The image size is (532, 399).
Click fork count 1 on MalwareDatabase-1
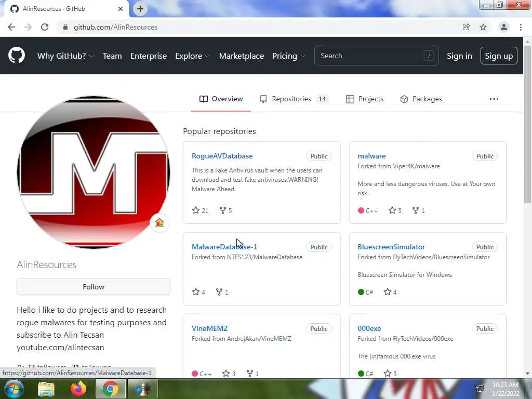tap(222, 292)
